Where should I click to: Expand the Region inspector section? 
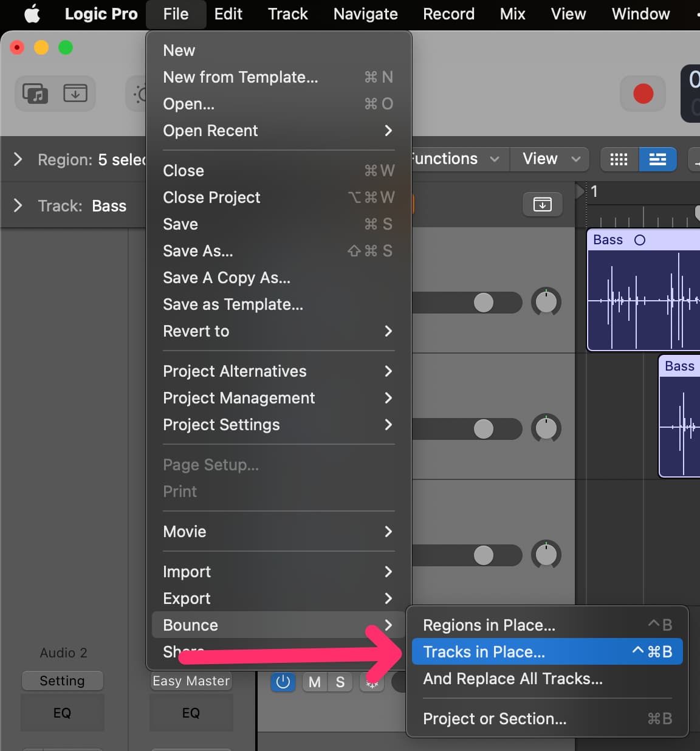18,159
